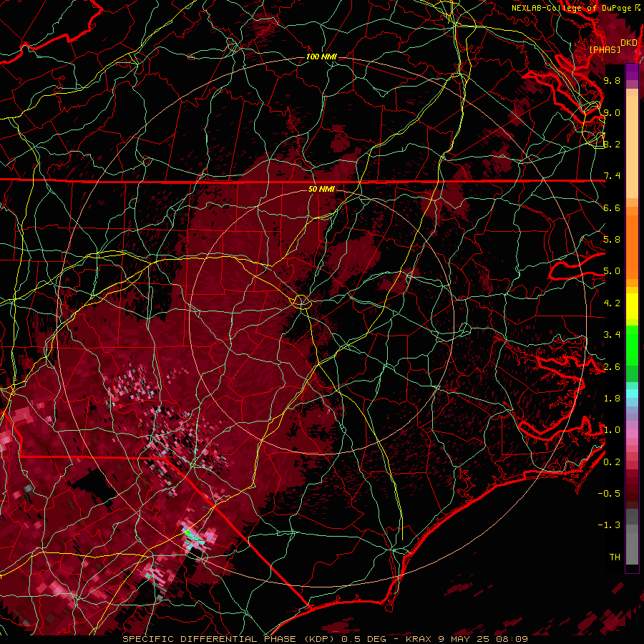644x644 pixels.
Task: Click the 8.2 scale value
Action: tap(612, 144)
